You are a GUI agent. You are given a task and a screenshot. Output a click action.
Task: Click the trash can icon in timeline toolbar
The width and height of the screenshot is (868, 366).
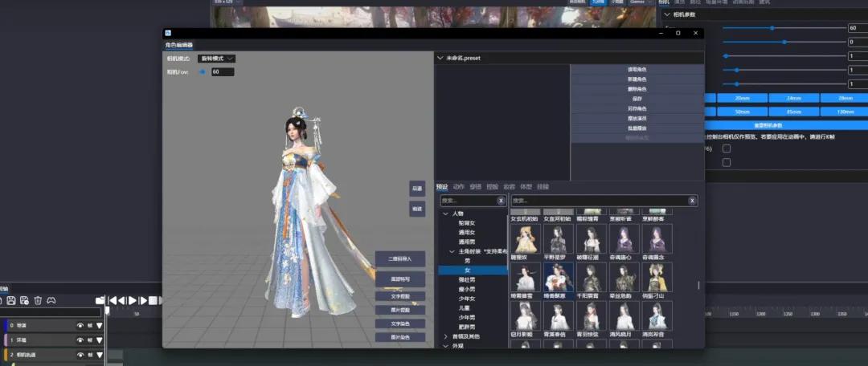[38, 300]
